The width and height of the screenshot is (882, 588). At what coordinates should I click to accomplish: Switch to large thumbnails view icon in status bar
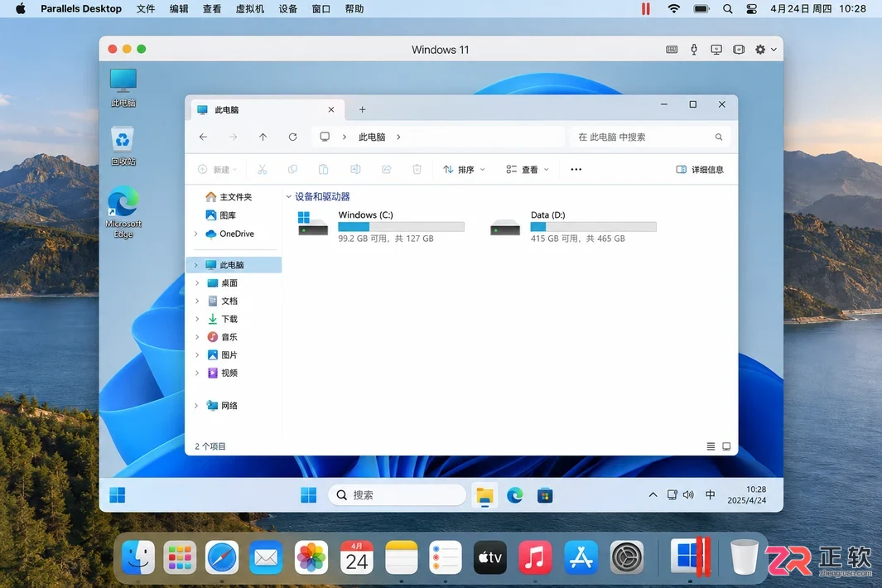click(726, 446)
